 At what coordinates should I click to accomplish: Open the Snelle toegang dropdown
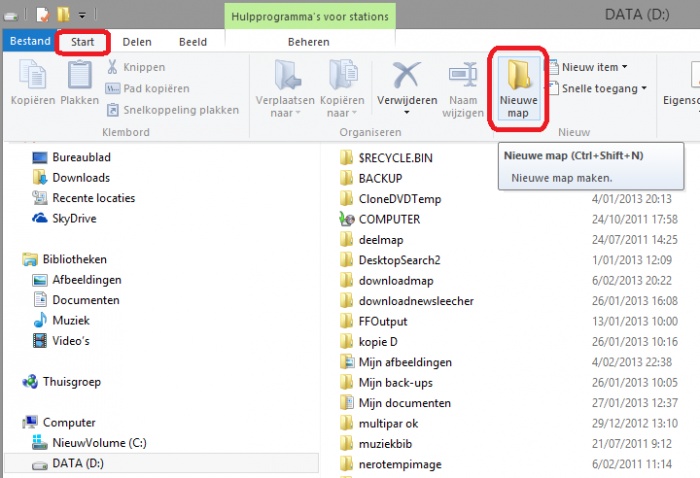click(598, 88)
